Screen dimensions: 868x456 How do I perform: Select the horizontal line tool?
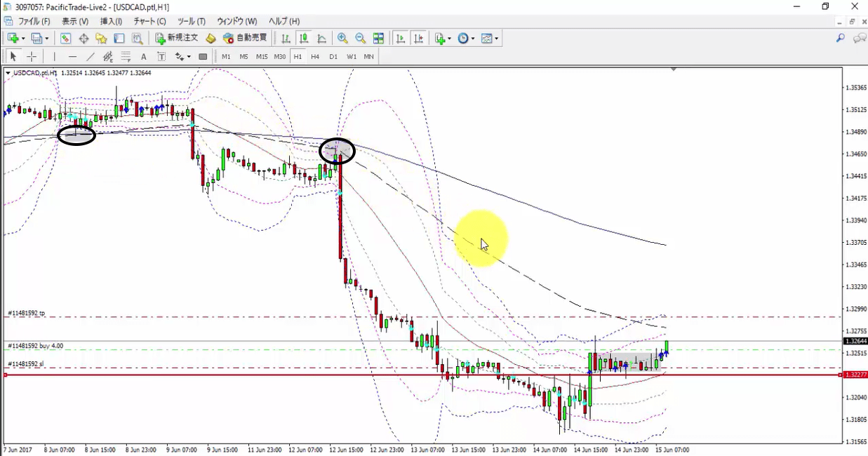tap(72, 57)
